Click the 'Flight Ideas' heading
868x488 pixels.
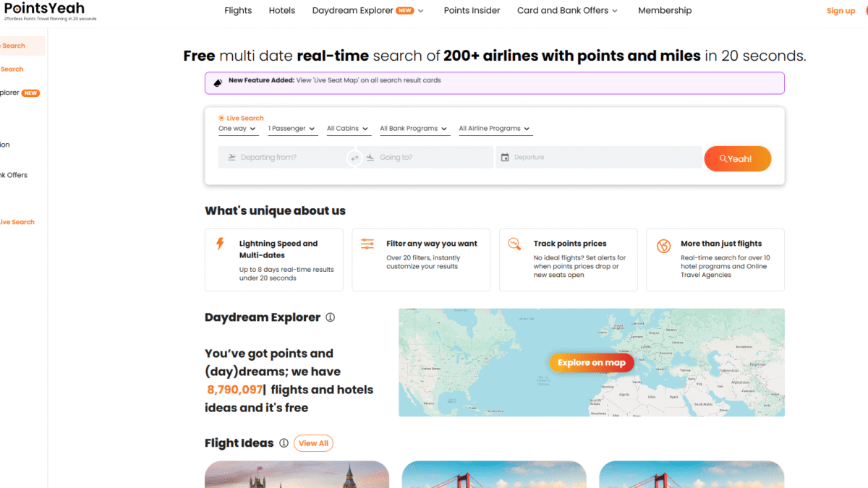pyautogui.click(x=239, y=443)
